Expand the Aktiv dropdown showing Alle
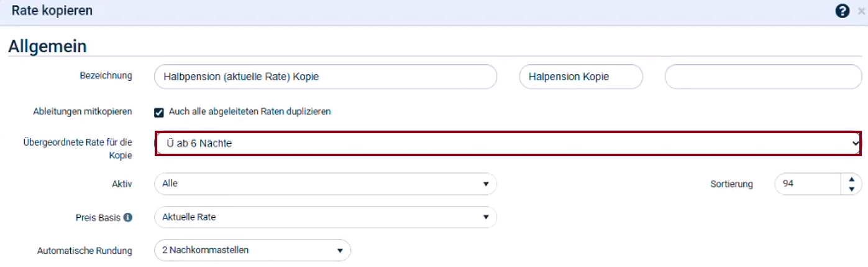868x267 pixels. (x=325, y=184)
